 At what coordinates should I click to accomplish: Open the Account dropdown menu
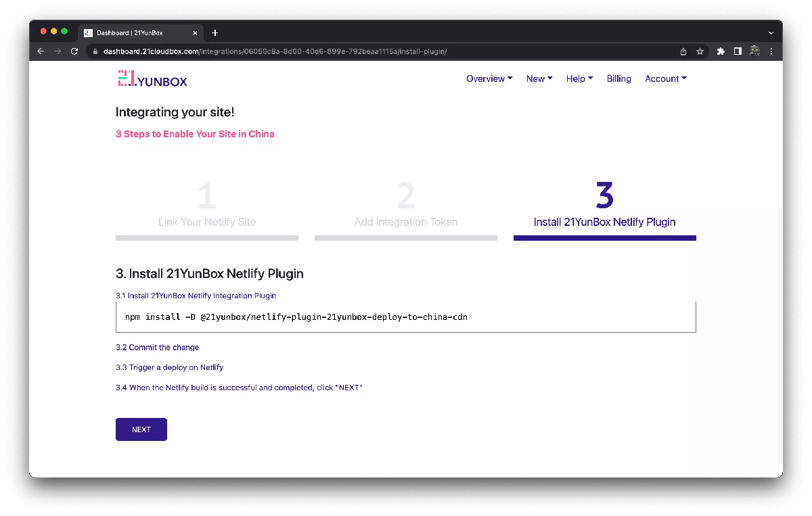pos(665,79)
